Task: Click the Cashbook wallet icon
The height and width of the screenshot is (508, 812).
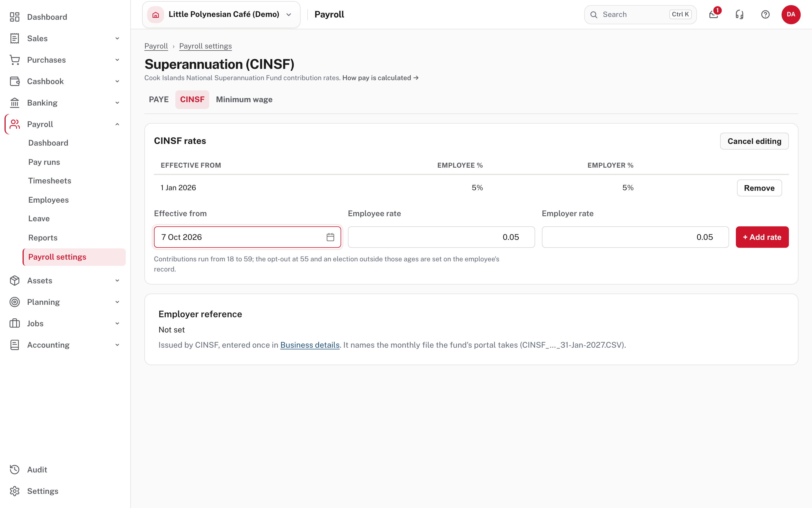Action: (14, 81)
